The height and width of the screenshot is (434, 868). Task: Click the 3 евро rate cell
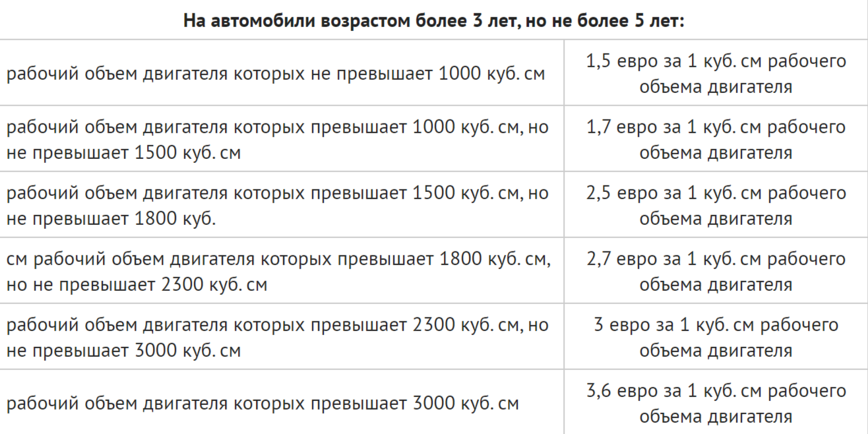coord(716,337)
